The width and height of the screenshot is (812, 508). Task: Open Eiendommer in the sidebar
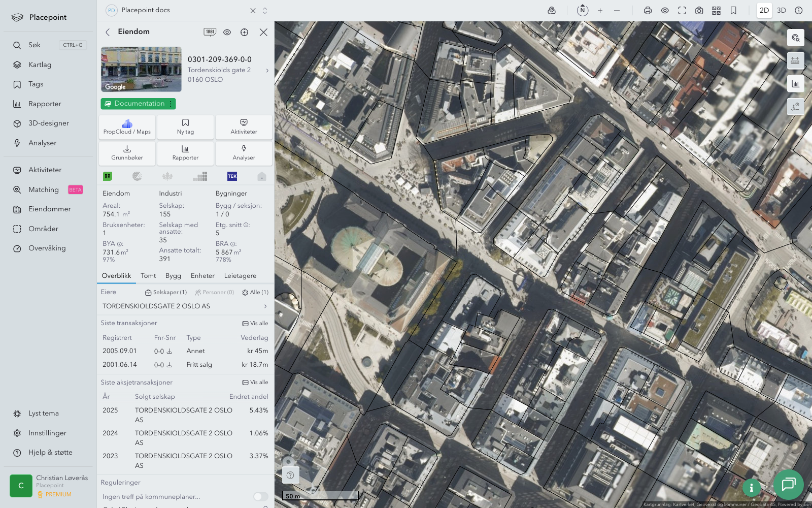[49, 209]
